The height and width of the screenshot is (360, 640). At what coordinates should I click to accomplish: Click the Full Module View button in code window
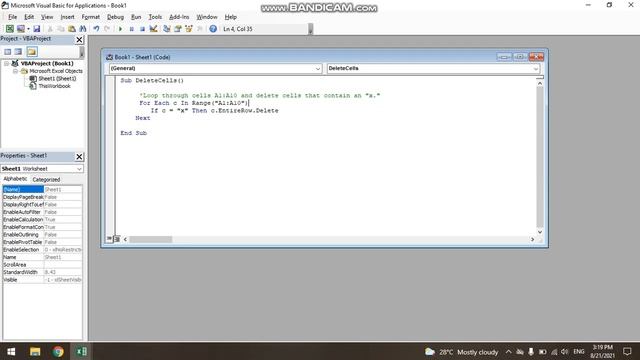coord(117,239)
